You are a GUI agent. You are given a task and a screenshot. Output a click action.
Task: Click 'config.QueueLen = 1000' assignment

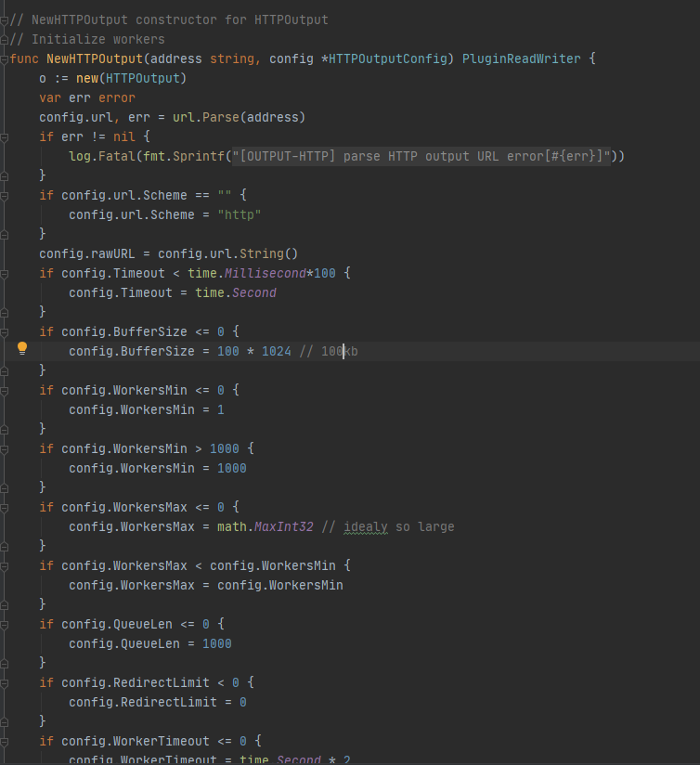click(150, 644)
